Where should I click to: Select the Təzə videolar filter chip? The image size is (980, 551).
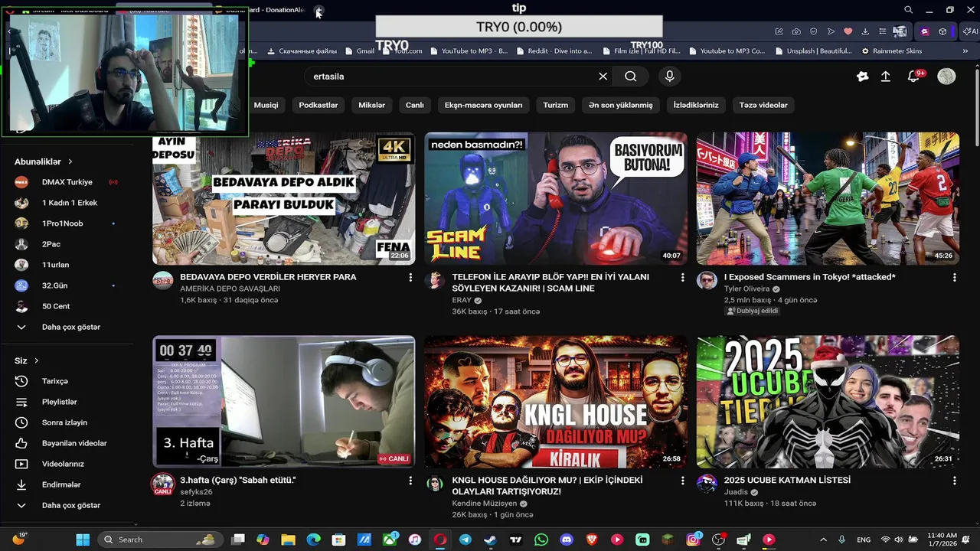763,105
